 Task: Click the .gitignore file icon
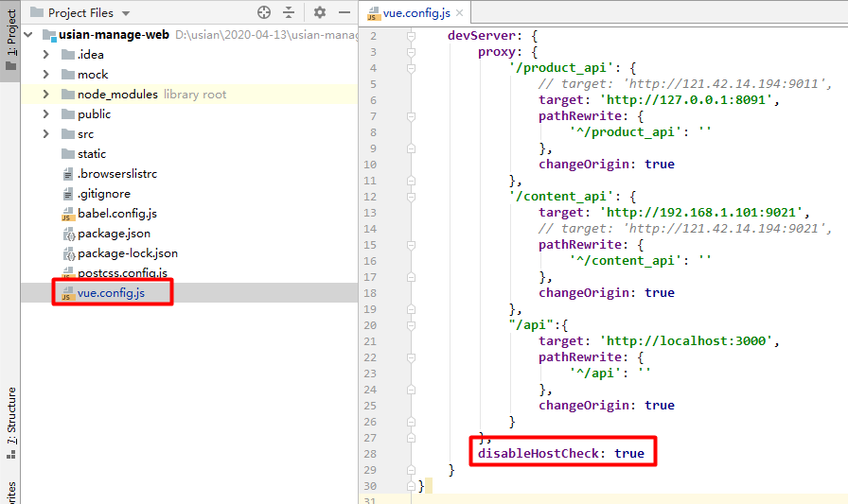tap(68, 194)
